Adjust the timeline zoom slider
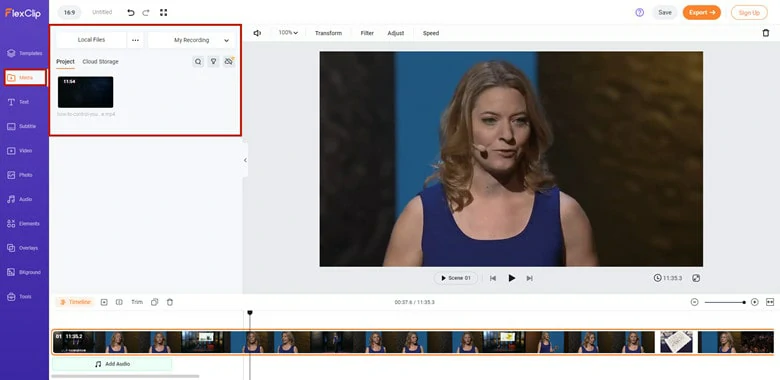The height and width of the screenshot is (380, 780). pos(725,302)
